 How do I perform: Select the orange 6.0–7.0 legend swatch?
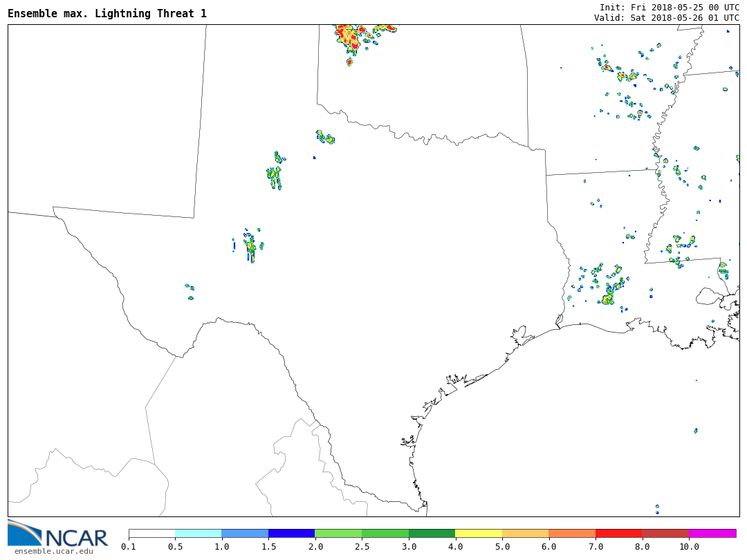(572, 533)
